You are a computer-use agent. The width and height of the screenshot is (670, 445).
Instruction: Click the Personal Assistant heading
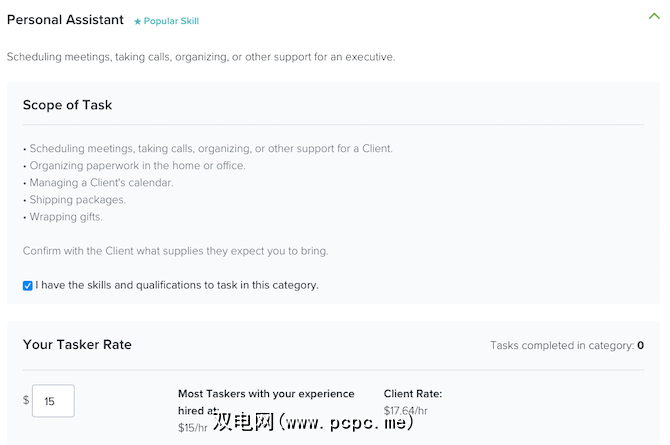(x=65, y=20)
